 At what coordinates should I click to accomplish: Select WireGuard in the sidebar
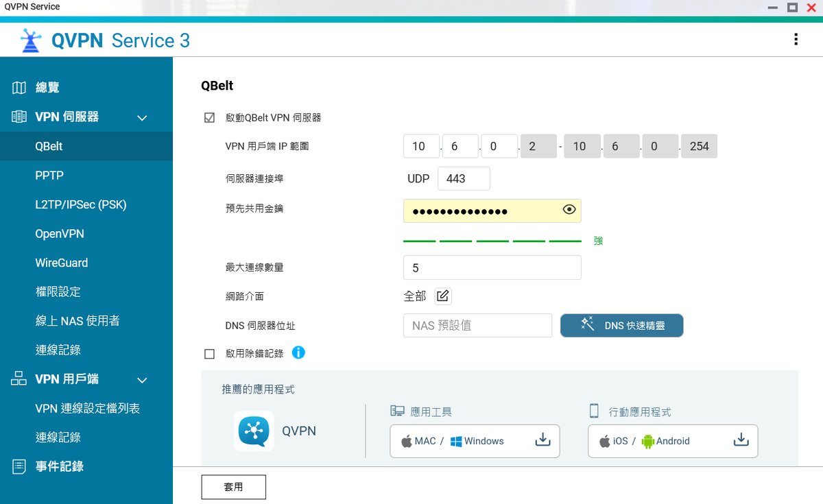pos(62,263)
